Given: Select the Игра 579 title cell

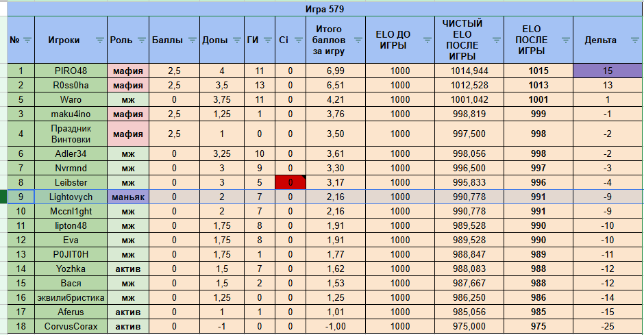Looking at the screenshot, I should (324, 10).
